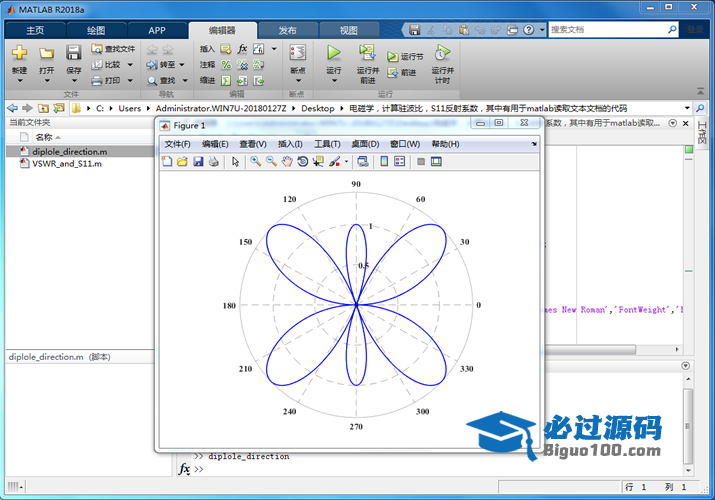Click Open File icon in Figure toolbar

[x=182, y=161]
